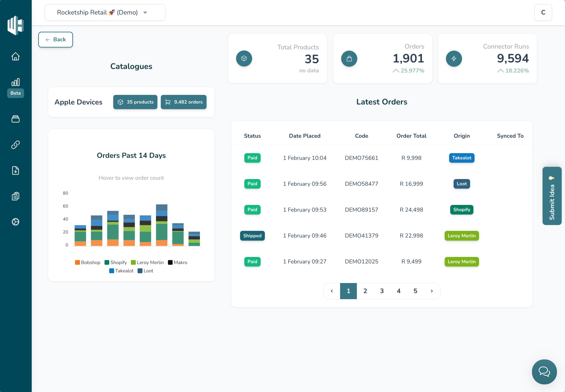
Task: Toggle Leroy Merlin series in chart legend
Action: (x=147, y=262)
